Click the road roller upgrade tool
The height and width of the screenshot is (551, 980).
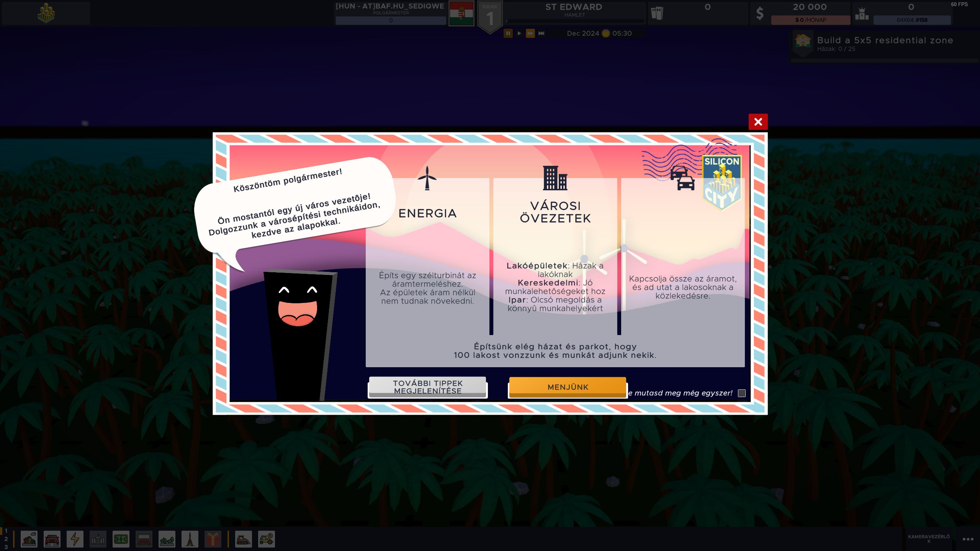267,539
